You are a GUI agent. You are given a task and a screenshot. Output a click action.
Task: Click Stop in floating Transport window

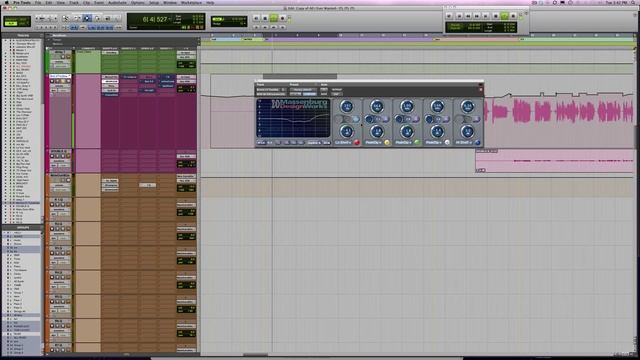(496, 16)
